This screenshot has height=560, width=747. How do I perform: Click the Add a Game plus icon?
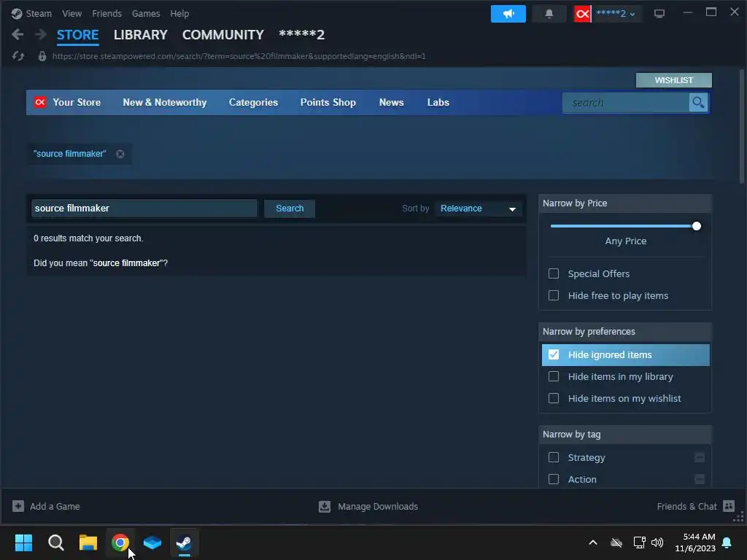pos(18,506)
